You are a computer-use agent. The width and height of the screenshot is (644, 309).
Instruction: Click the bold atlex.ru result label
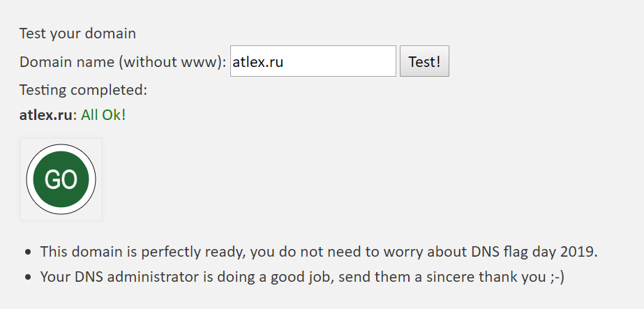pyautogui.click(x=45, y=115)
